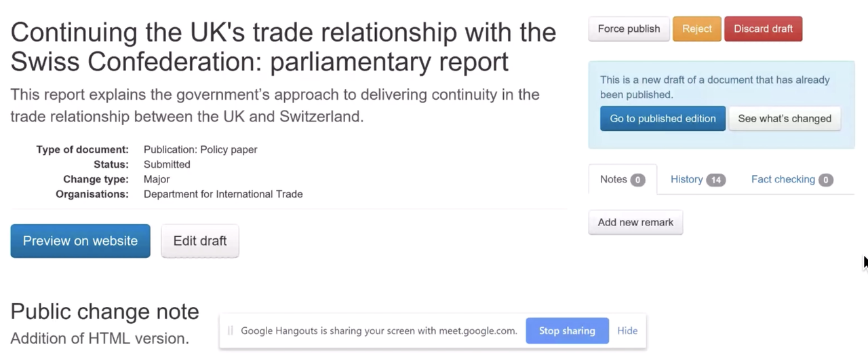Click the Public change note heading
This screenshot has width=868, height=353.
[x=104, y=311]
